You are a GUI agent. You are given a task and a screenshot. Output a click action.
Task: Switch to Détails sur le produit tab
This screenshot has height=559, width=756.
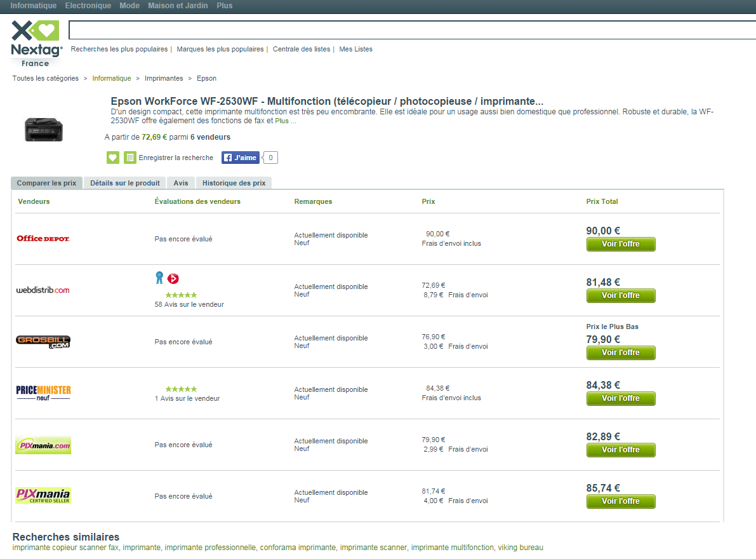pos(125,183)
